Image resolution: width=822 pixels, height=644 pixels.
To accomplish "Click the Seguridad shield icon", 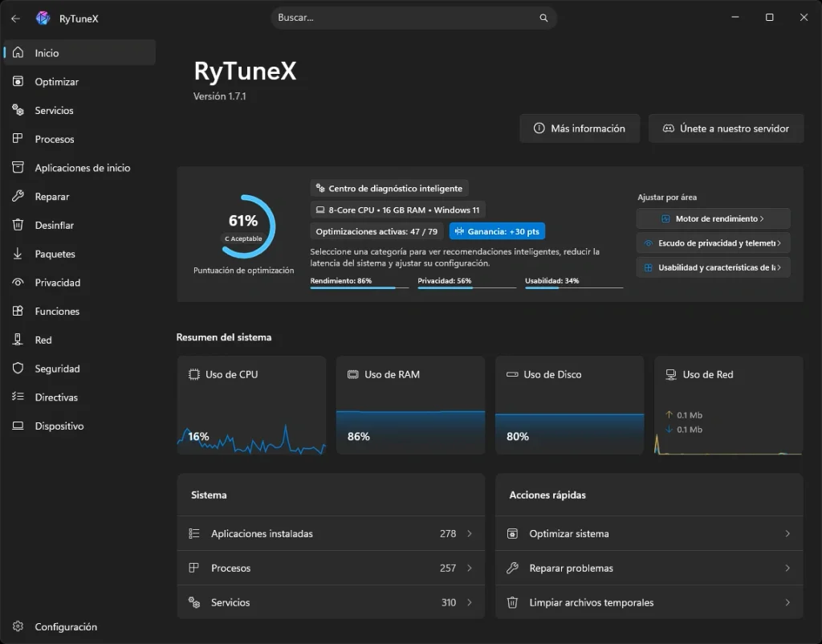I will [x=18, y=368].
